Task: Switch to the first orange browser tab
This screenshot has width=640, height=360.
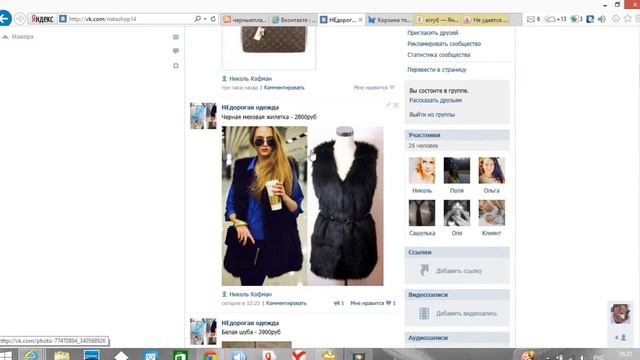Action: pos(245,20)
